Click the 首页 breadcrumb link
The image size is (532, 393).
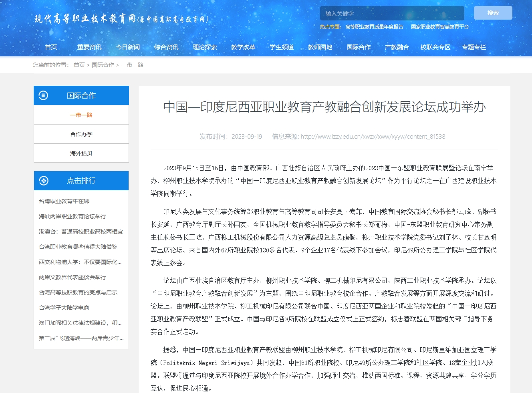point(79,65)
